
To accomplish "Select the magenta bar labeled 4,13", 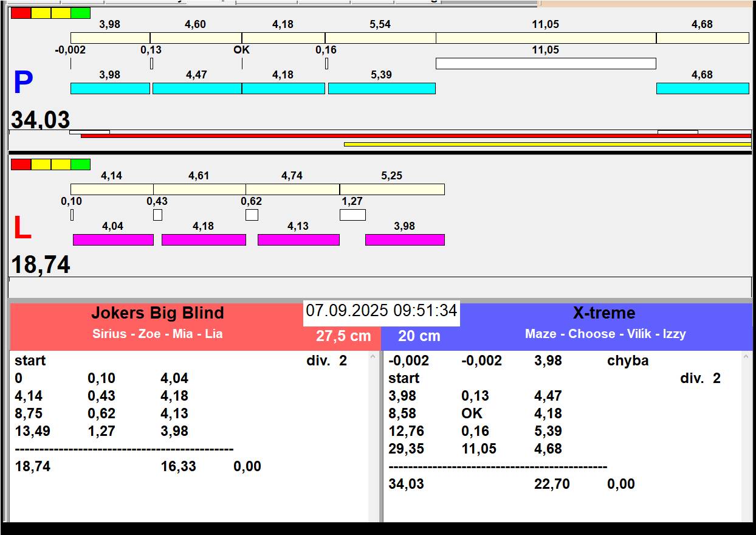I will pos(298,240).
